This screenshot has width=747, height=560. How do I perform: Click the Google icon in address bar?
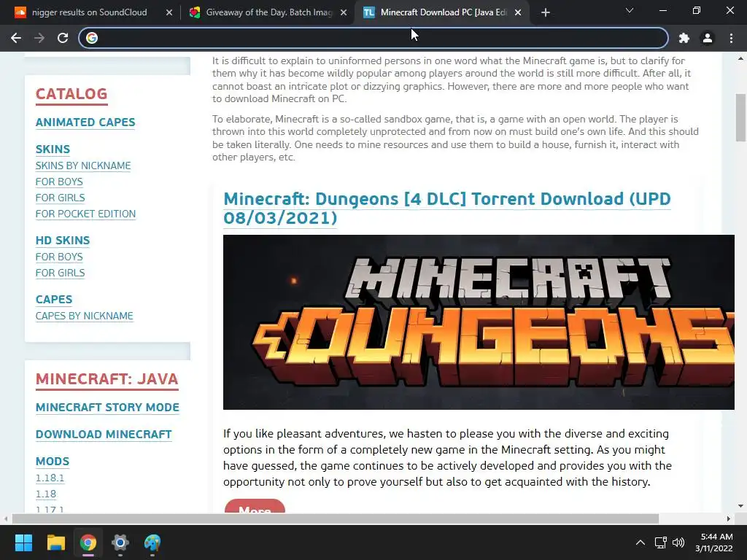(x=92, y=38)
